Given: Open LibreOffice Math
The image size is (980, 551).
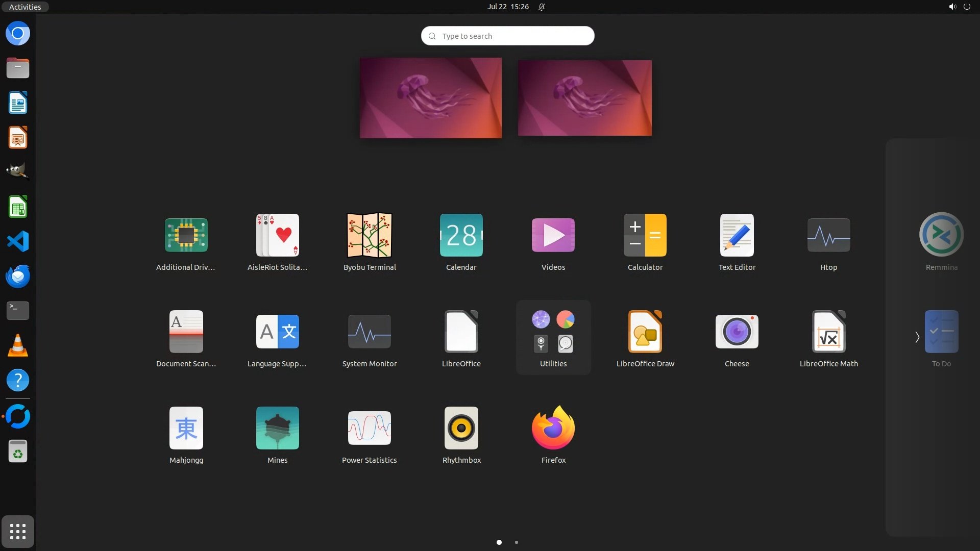Looking at the screenshot, I should click(x=828, y=332).
